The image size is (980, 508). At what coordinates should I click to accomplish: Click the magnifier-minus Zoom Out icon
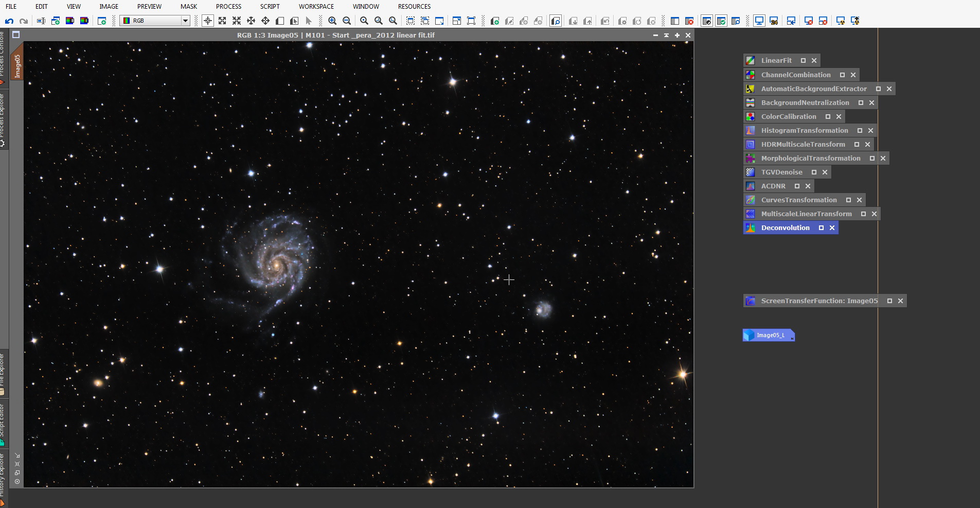click(347, 21)
